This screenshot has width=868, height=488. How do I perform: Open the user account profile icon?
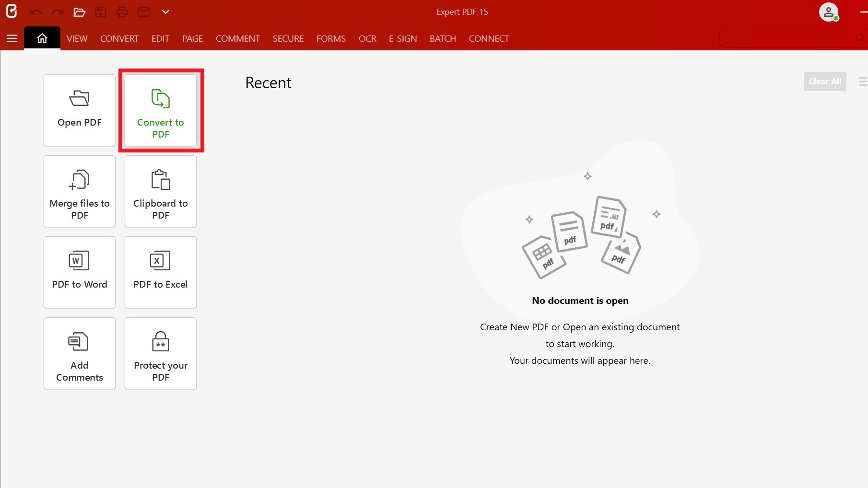(x=829, y=12)
